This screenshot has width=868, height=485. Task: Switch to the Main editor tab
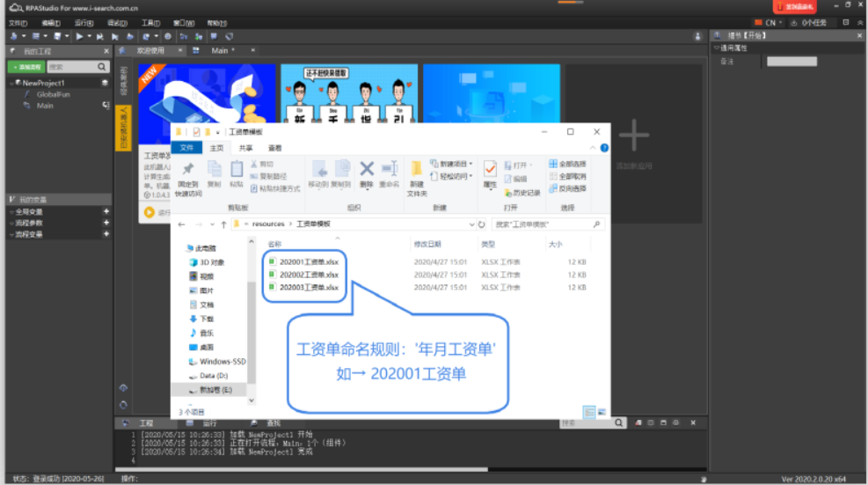pyautogui.click(x=220, y=51)
